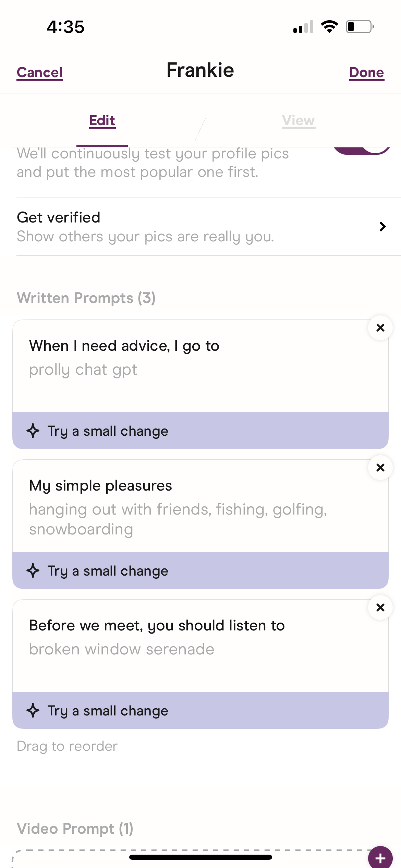Remove the 'Before we meet' prompt
This screenshot has width=401, height=868.
click(x=380, y=607)
